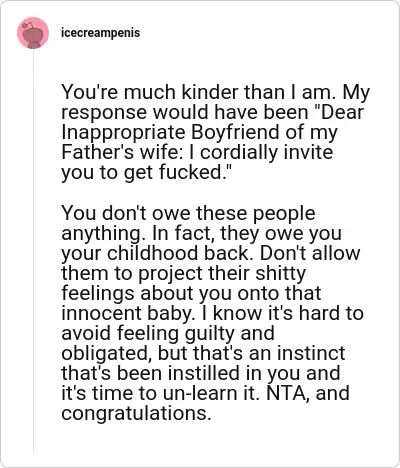Click the line "avoid feeling guilty and"
Image resolution: width=400 pixels, height=468 pixels.
168,333
